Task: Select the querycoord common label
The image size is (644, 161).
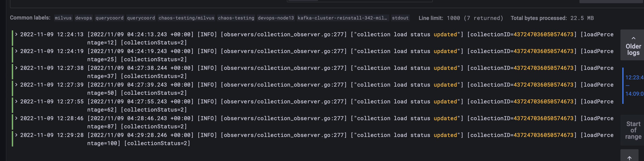Action: tap(109, 18)
